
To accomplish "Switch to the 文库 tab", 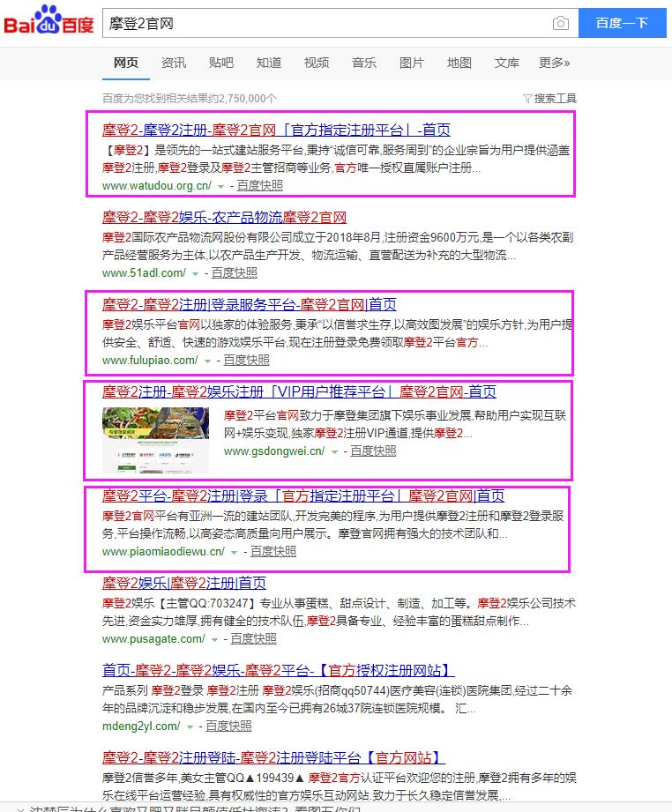I will click(507, 63).
